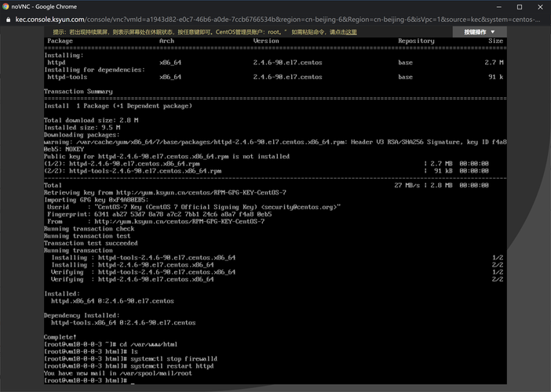Click the 'Complete!' line in terminal
Image resolution: width=551 pixels, height=392 pixels.
[60, 337]
